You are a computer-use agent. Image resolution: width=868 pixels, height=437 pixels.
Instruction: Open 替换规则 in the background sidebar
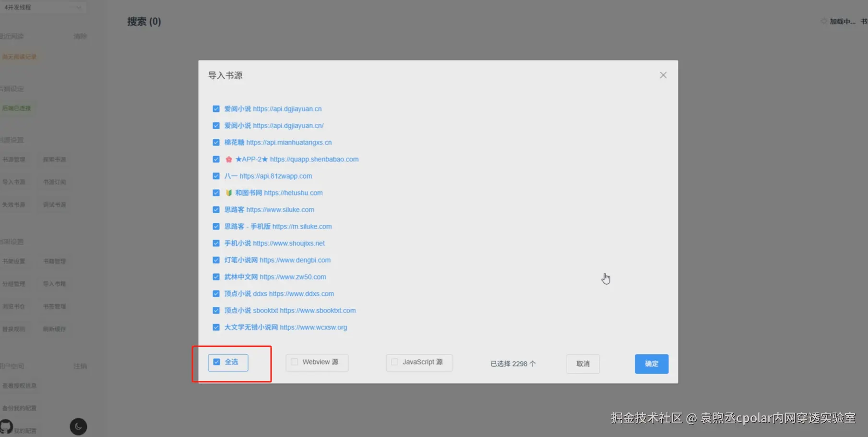13,329
